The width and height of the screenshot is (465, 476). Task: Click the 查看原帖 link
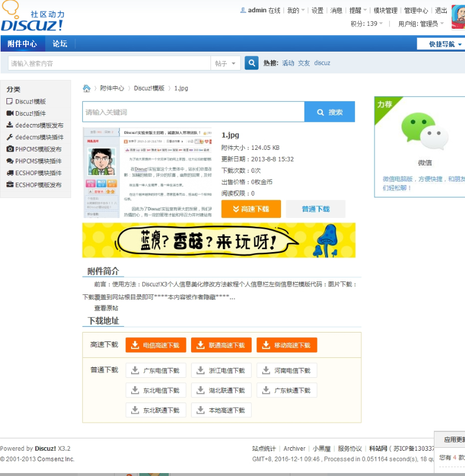tap(106, 308)
